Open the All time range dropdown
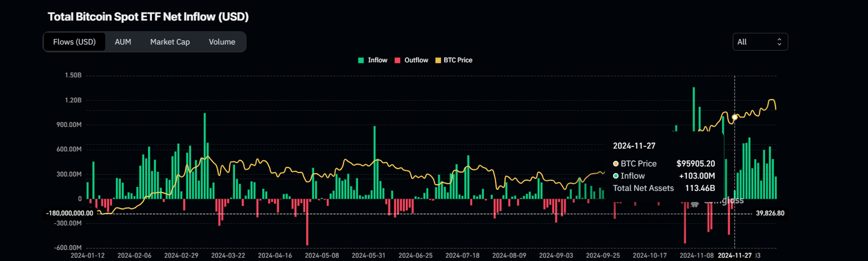Screen dimensions: 868x261 (759, 42)
